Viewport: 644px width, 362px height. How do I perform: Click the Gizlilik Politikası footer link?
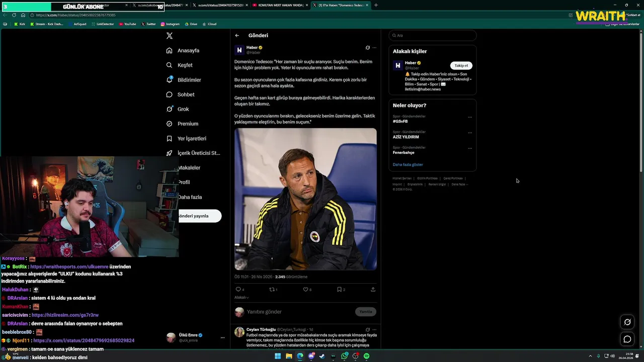[x=427, y=178]
